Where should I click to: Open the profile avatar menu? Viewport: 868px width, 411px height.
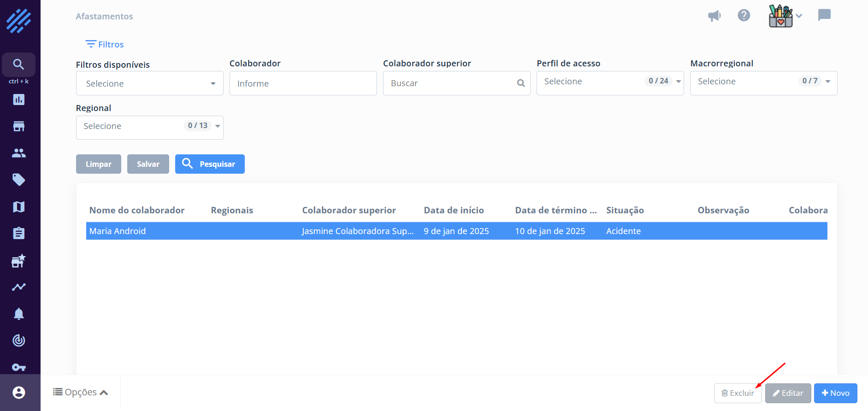point(785,16)
